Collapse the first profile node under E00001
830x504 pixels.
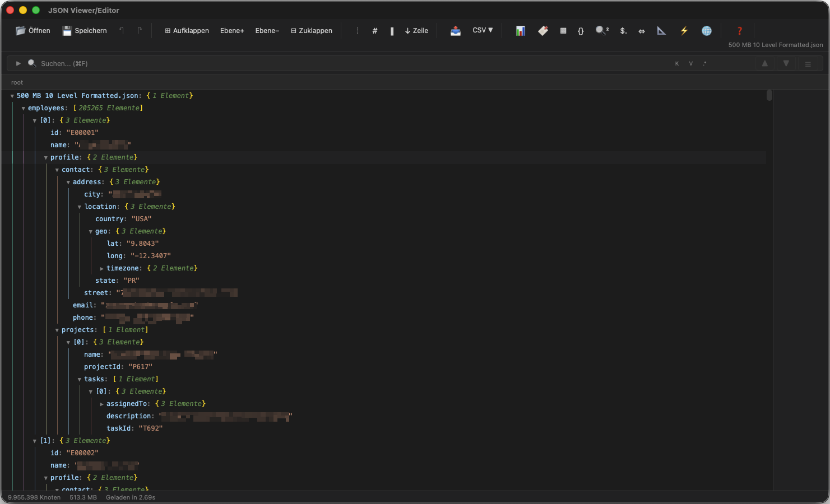[46, 158]
